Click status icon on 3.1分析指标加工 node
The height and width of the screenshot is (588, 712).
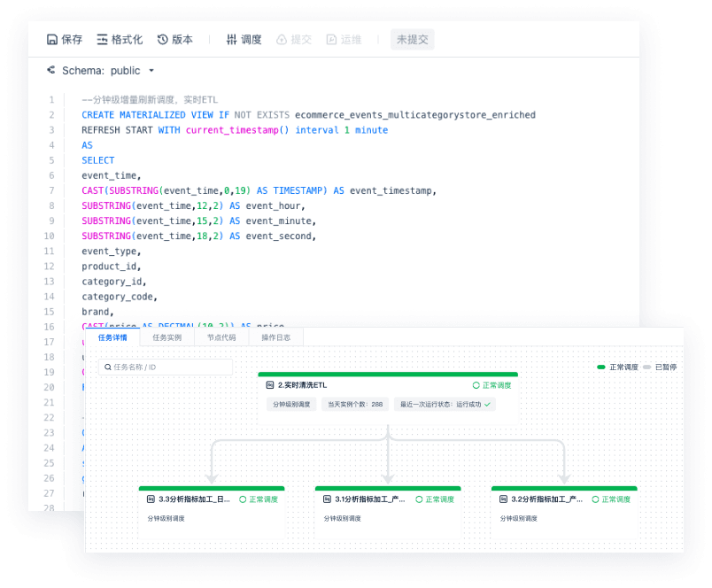coord(419,499)
